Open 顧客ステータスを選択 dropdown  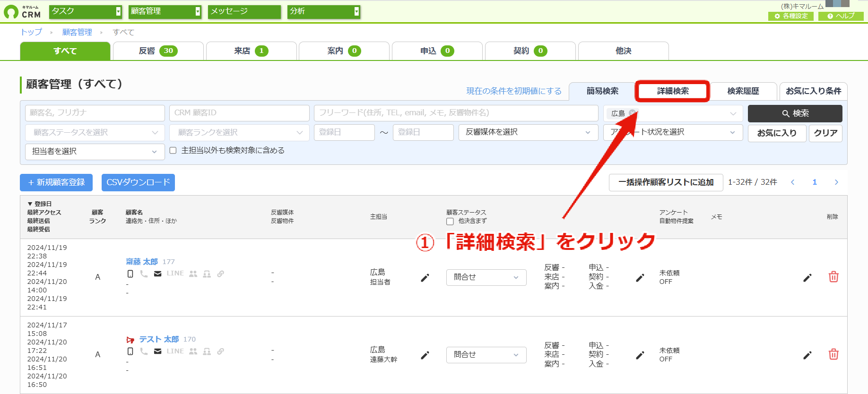[x=95, y=132]
